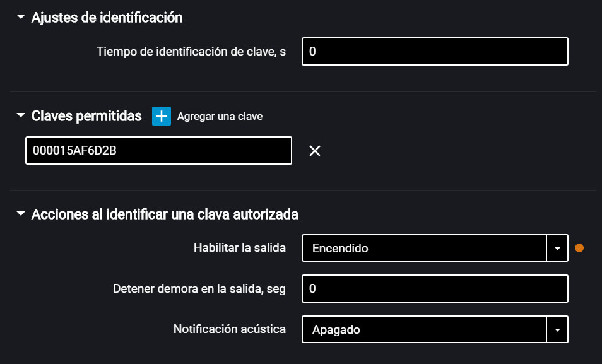Select the key input showing 000015AF6D2B
The image size is (602, 364).
click(x=158, y=151)
